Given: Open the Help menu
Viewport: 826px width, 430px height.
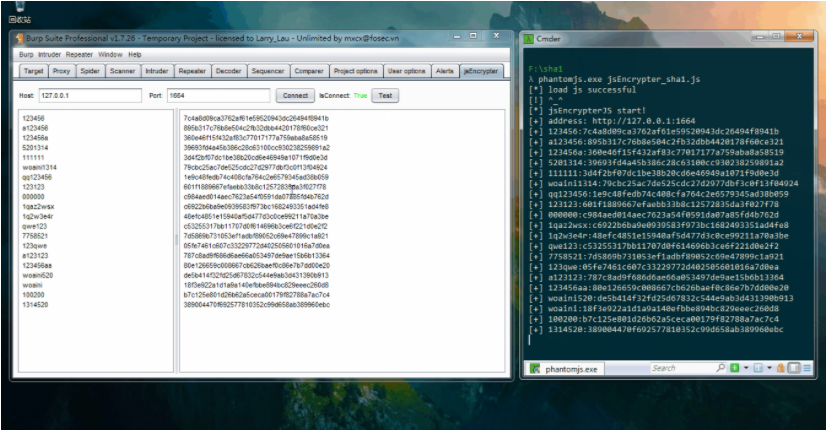Looking at the screenshot, I should 135,54.
